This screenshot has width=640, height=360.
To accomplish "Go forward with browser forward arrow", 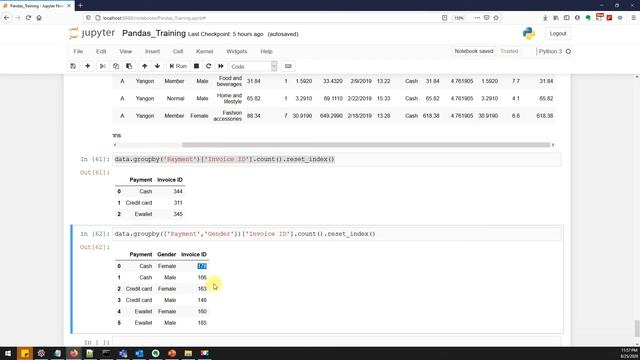I will tap(18, 18).
